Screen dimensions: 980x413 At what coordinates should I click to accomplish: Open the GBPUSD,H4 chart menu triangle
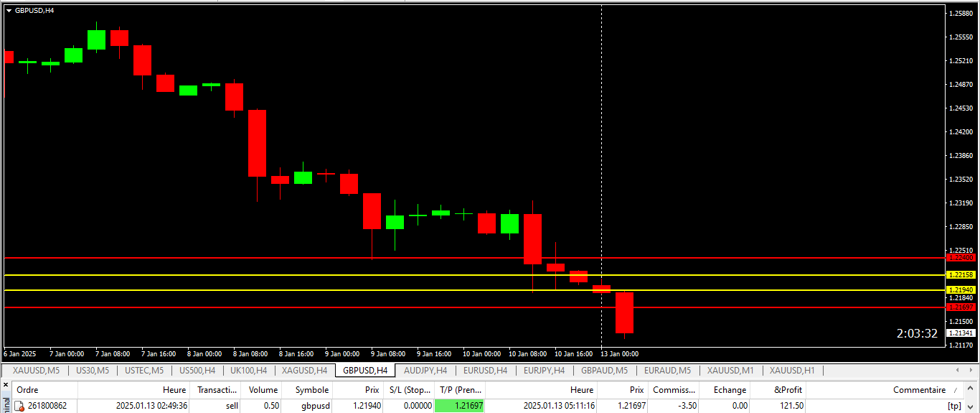(9, 10)
